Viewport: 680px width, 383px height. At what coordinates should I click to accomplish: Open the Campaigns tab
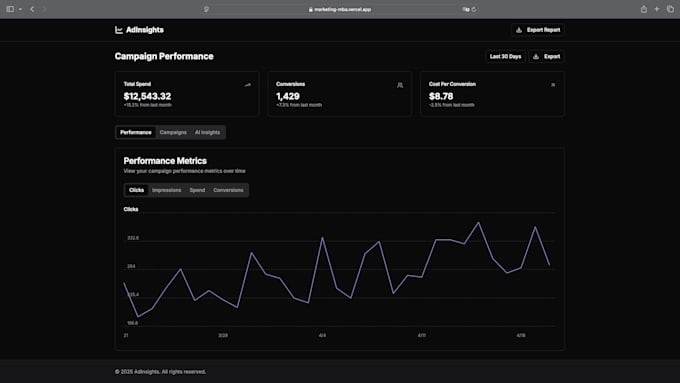[173, 132]
